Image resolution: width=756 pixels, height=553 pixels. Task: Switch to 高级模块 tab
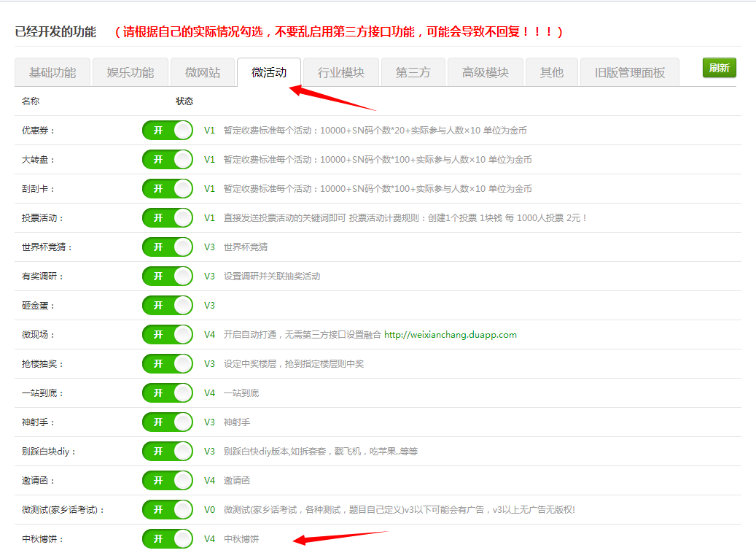point(485,73)
